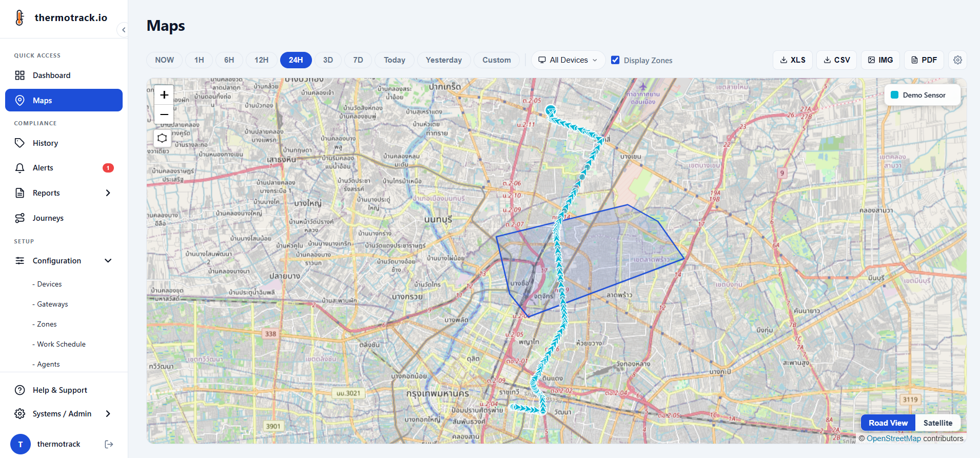Image resolution: width=980 pixels, height=458 pixels.
Task: Select the 12H time range
Action: (x=262, y=60)
